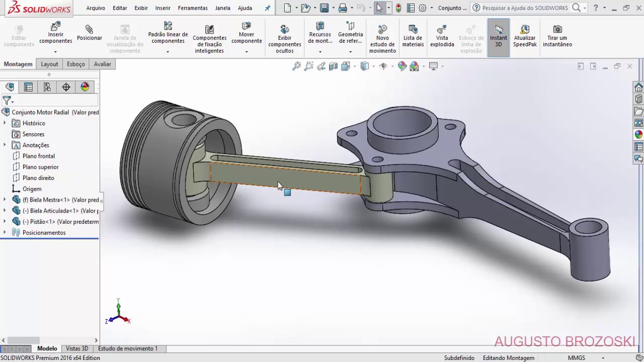Switch to the Vistas 3D tab
The image size is (644, 362).
[x=77, y=348]
